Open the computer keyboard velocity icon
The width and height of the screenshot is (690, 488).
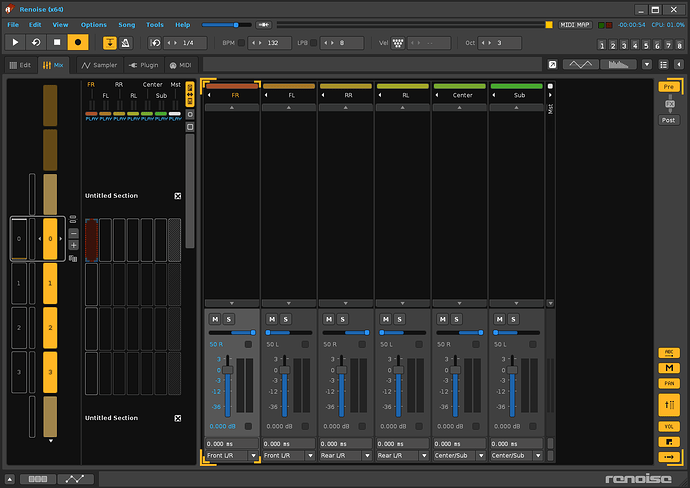tap(398, 43)
